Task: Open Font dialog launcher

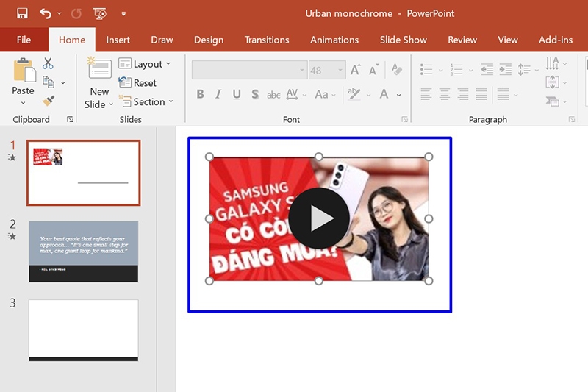Action: [x=405, y=119]
